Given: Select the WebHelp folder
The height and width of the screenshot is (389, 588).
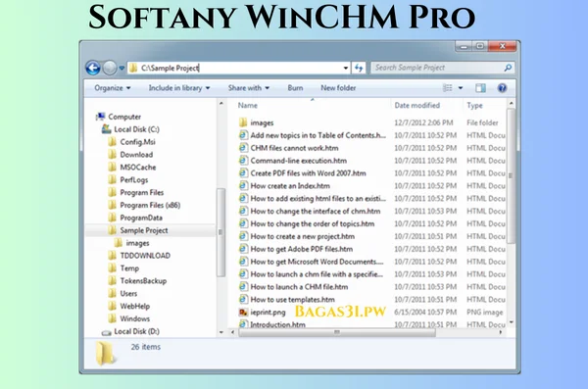Looking at the screenshot, I should 129,306.
